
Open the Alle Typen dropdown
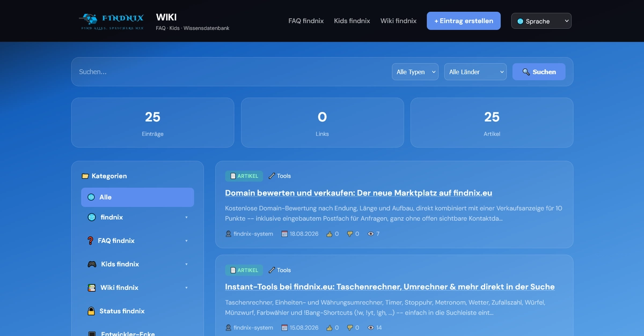(x=415, y=72)
